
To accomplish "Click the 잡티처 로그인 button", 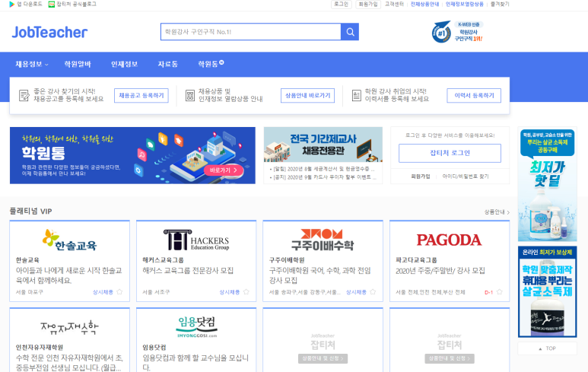I will [450, 153].
